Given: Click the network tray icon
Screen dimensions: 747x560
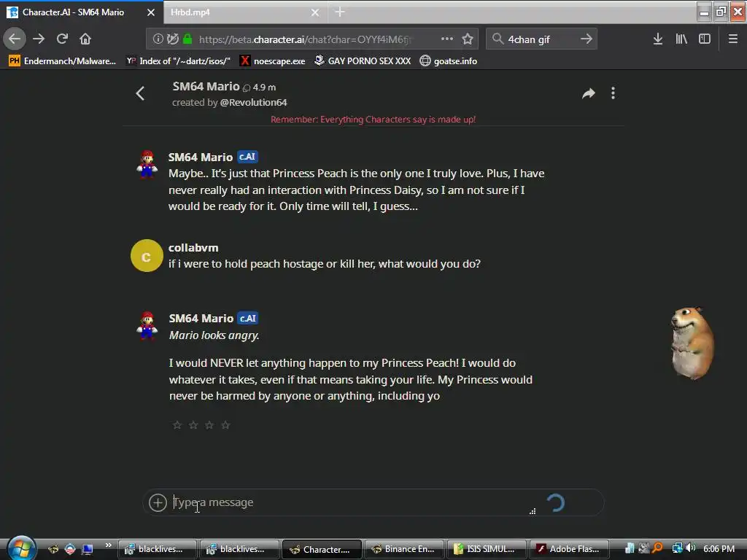Looking at the screenshot, I should pyautogui.click(x=678, y=548).
